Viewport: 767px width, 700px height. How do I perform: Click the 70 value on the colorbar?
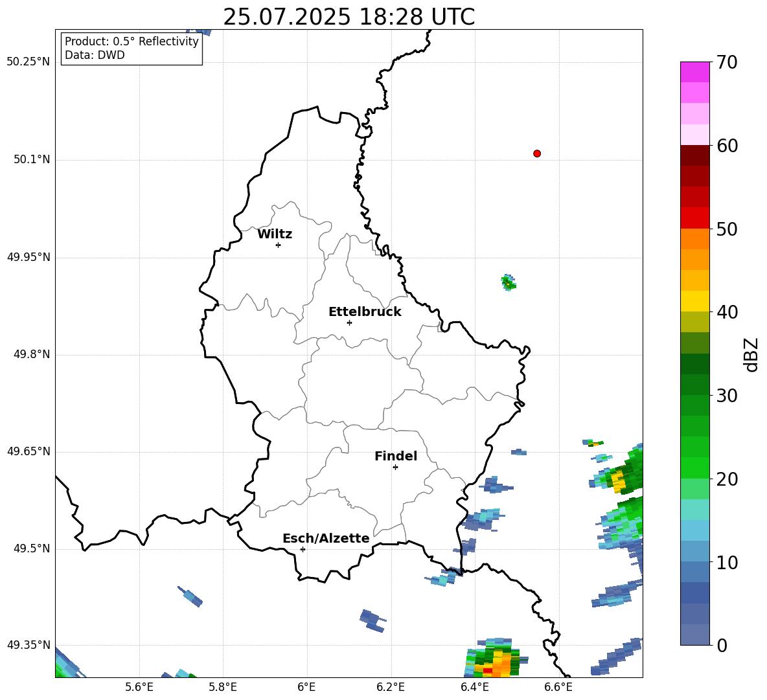coord(727,63)
